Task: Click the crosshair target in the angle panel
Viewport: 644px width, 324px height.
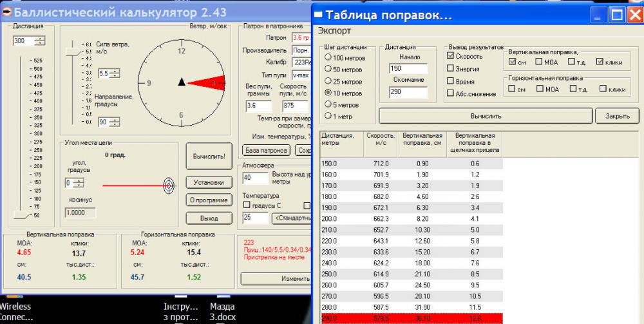Action: click(x=169, y=186)
